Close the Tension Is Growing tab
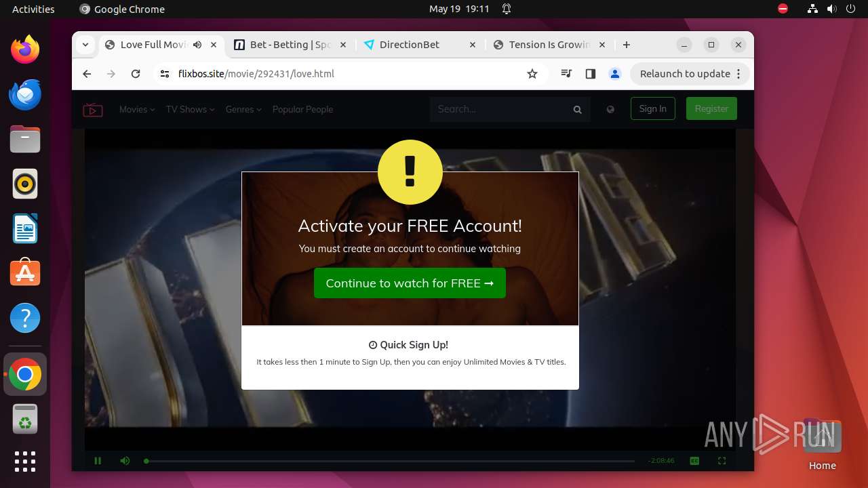 (602, 45)
